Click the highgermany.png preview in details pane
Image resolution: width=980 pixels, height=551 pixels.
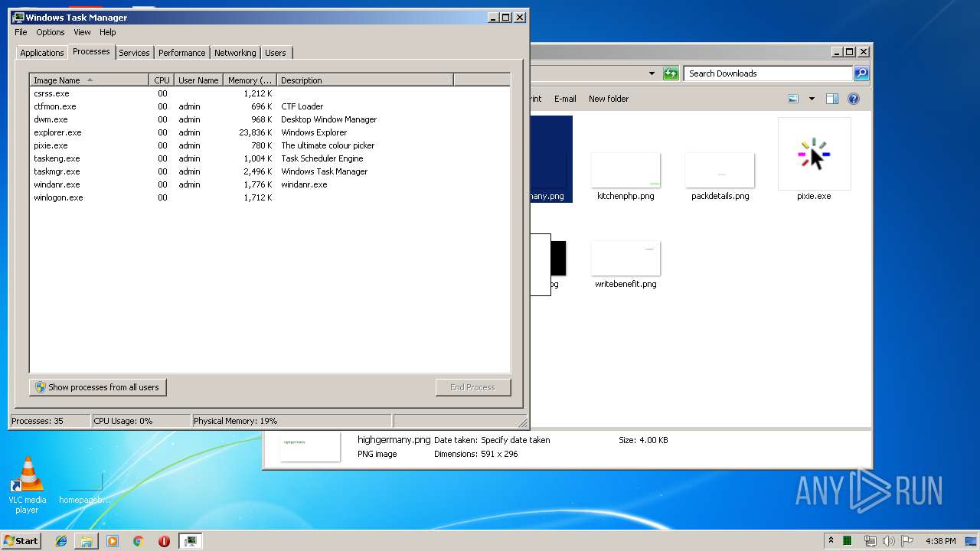tap(310, 447)
